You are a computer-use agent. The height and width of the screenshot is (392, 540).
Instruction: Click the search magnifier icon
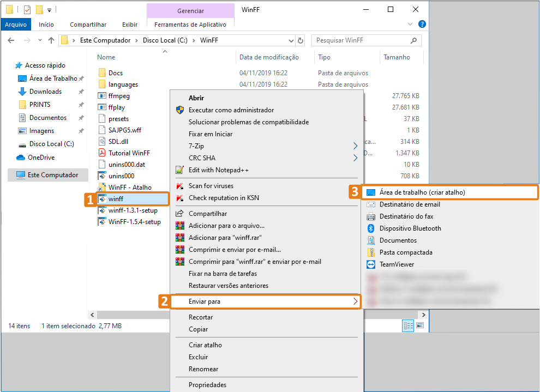[x=413, y=40]
